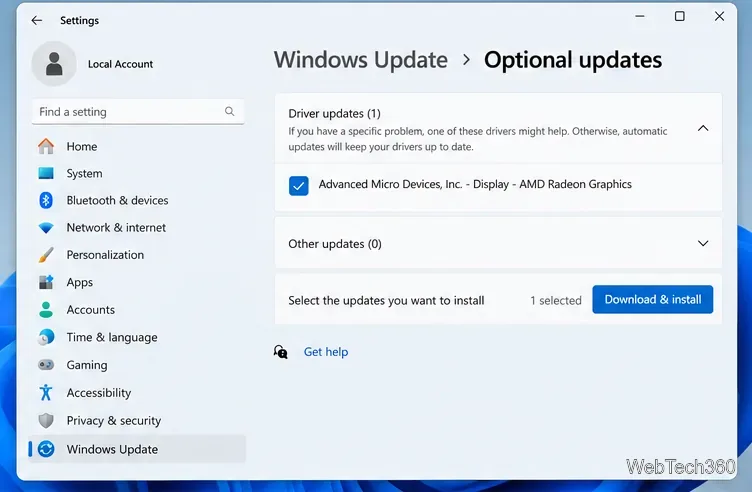The height and width of the screenshot is (492, 752).
Task: Select Apps label in sidebar
Action: (x=80, y=282)
